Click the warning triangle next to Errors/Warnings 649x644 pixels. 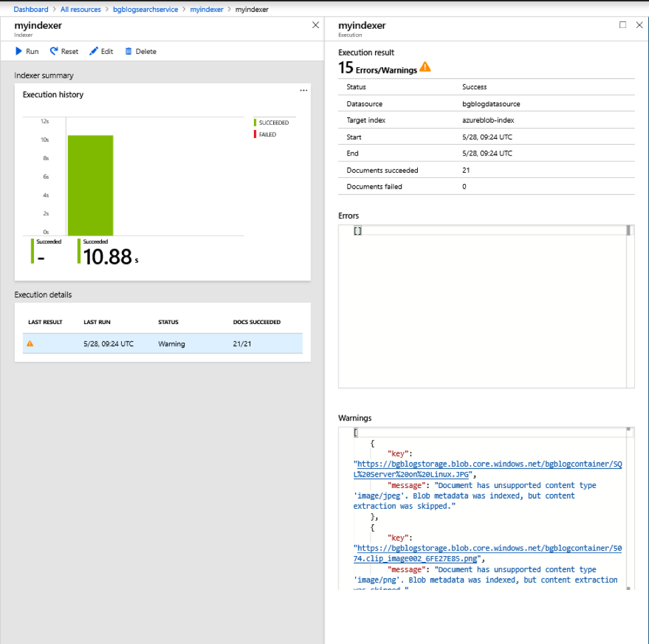click(424, 66)
